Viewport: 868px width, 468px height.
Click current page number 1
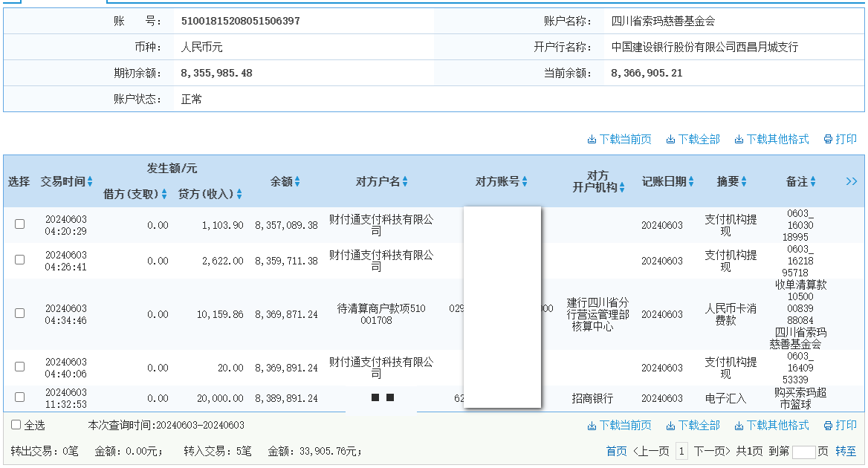coord(681,452)
